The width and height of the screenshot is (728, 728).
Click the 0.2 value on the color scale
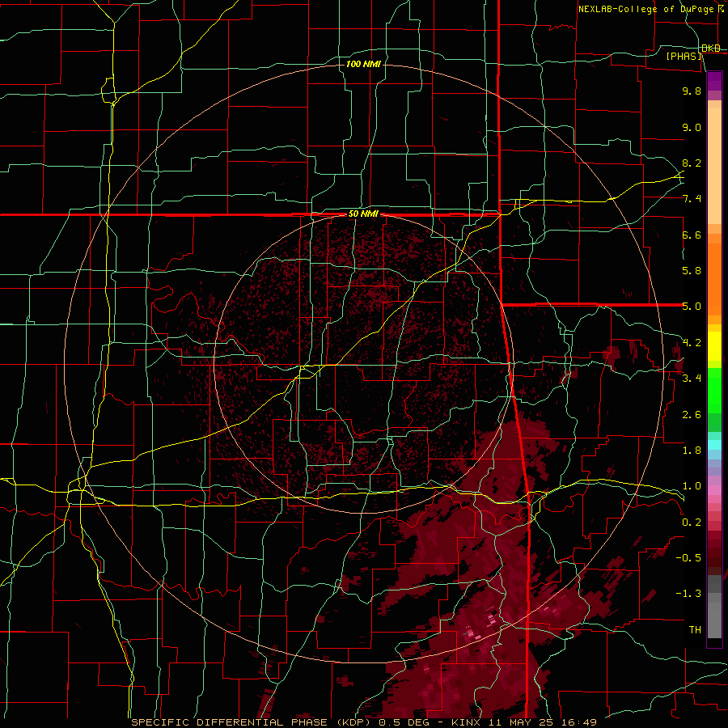692,523
